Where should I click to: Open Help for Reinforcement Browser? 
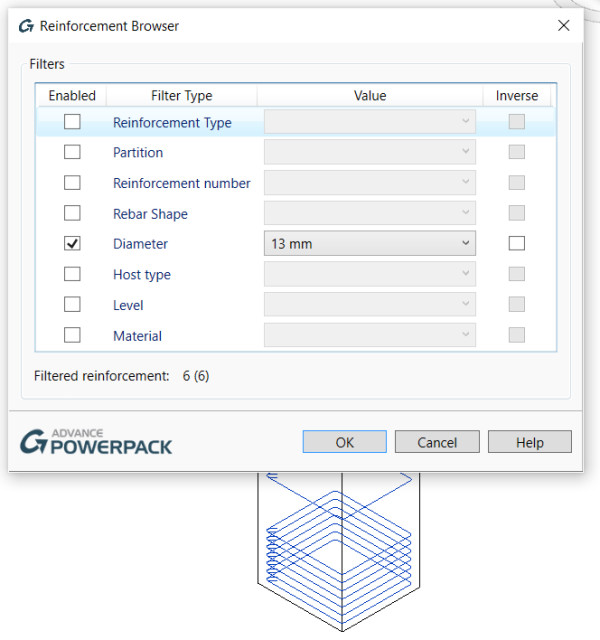click(530, 442)
